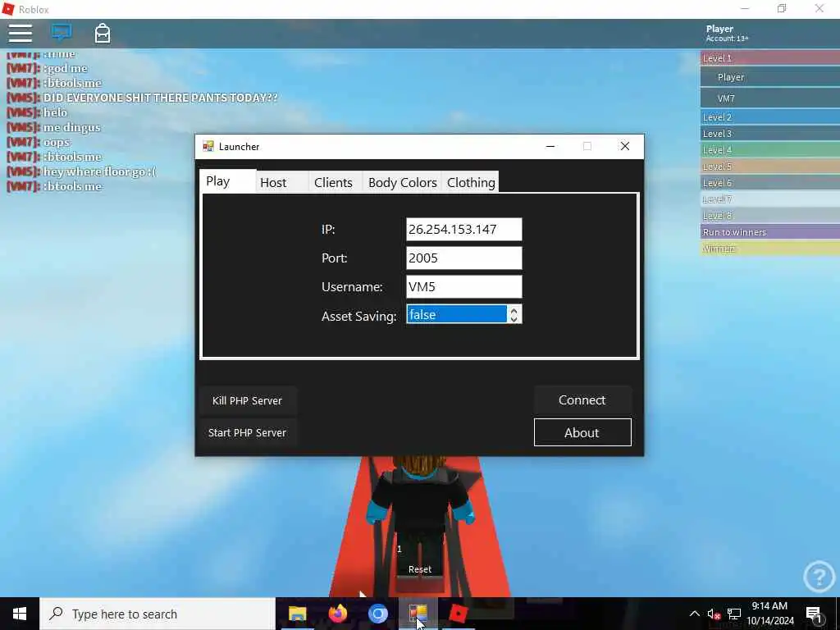840x630 pixels.
Task: Select Level 7 team in leaderboard
Action: 769,199
